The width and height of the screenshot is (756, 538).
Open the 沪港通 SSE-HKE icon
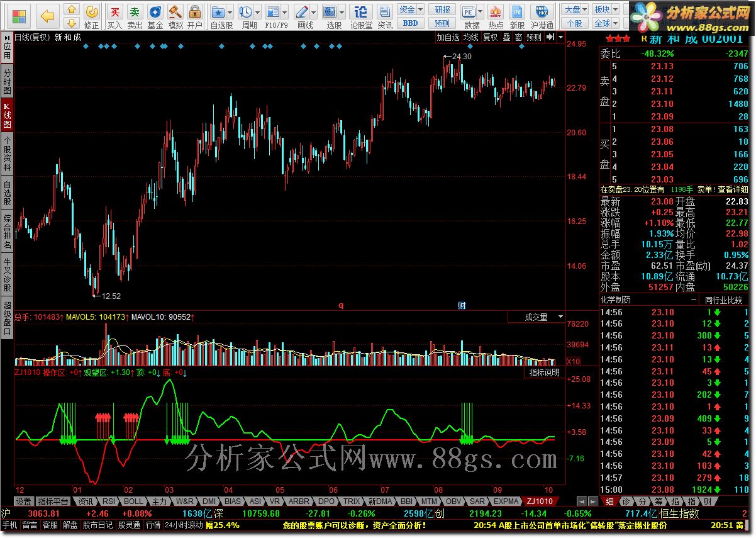542,12
